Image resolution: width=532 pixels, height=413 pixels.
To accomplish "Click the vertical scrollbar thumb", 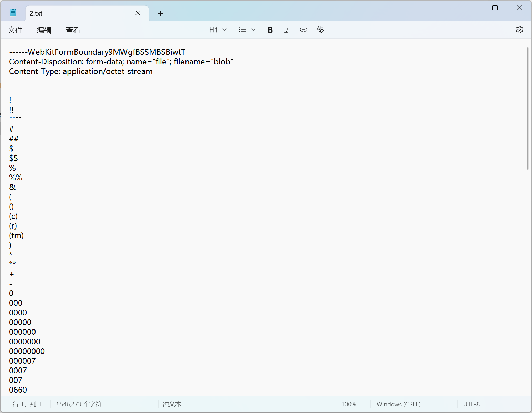I will pos(528,109).
